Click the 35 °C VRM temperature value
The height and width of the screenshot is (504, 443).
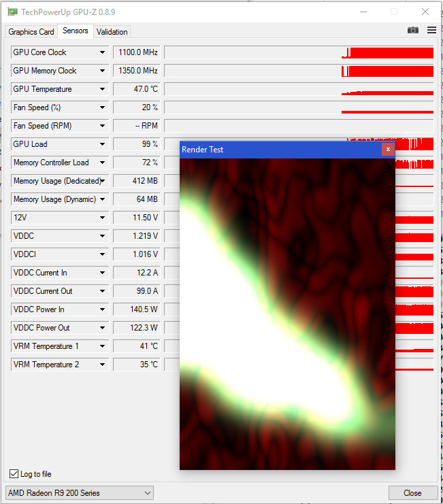point(137,364)
